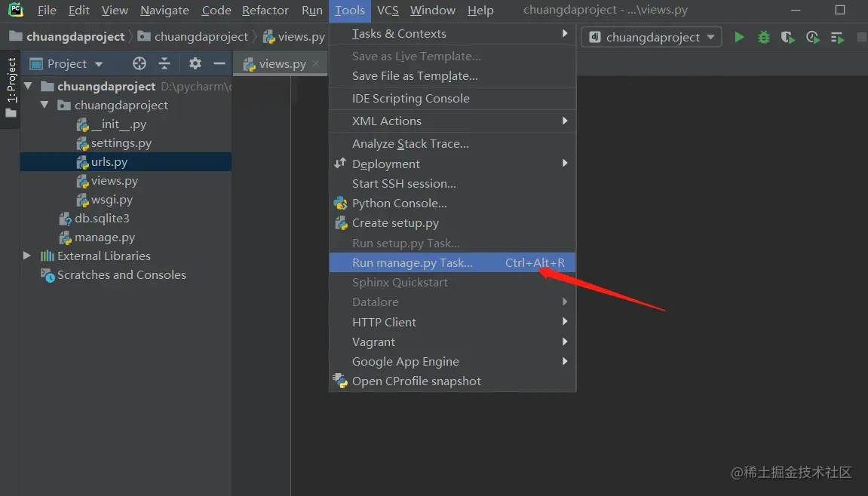Open the Refactor menu
Image resolution: width=868 pixels, height=496 pixels.
click(265, 10)
